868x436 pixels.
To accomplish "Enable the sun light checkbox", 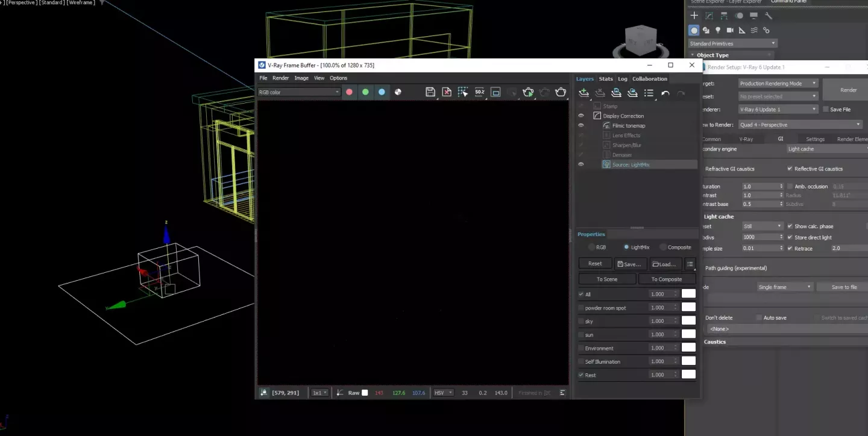I will pos(581,335).
